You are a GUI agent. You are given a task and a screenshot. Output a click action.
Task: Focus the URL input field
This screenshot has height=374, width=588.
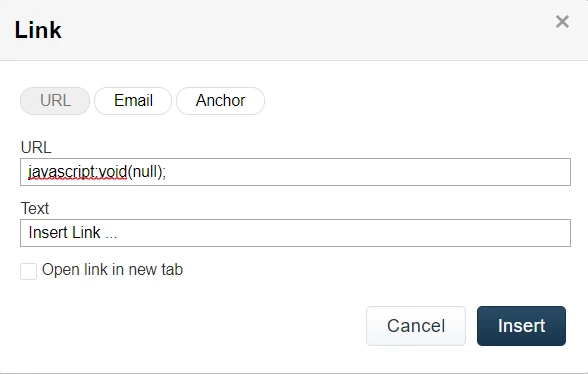(x=296, y=172)
